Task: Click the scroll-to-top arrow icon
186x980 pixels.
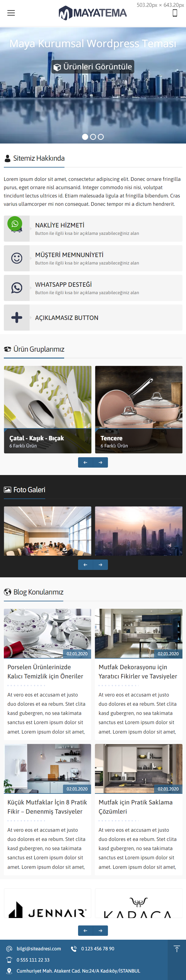Action: click(177, 949)
